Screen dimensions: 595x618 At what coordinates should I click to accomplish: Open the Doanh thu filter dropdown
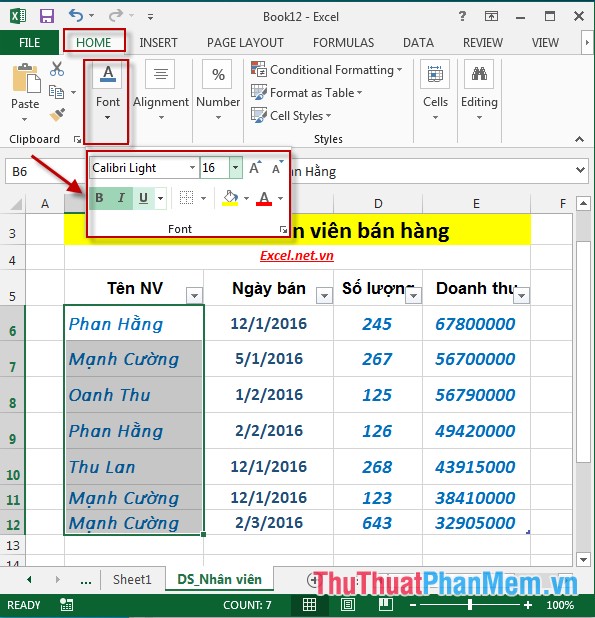click(522, 295)
